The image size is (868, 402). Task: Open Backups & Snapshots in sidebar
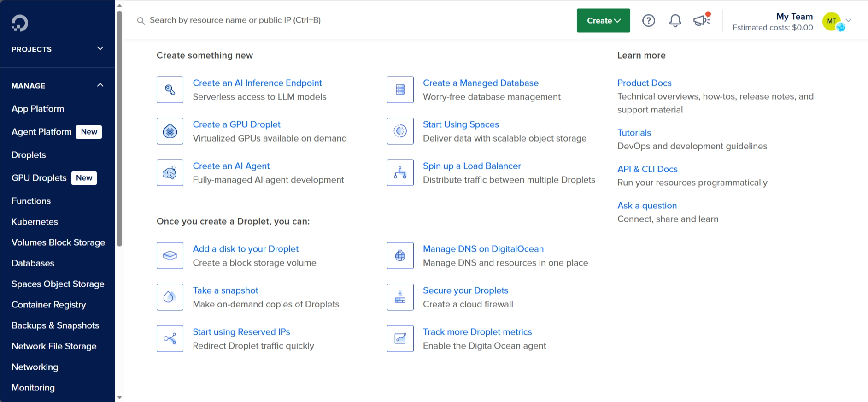click(x=55, y=325)
